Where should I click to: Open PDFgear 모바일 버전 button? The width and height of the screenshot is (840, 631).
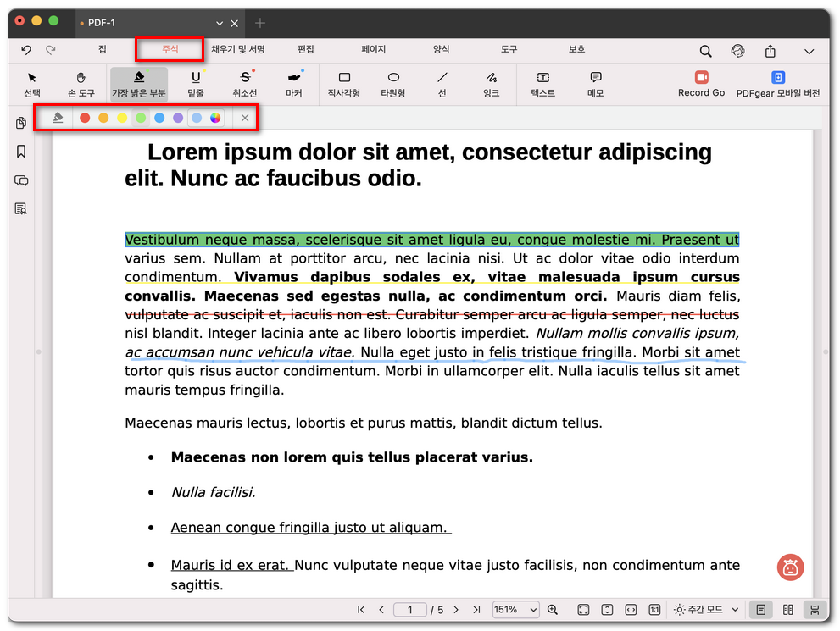pyautogui.click(x=777, y=83)
